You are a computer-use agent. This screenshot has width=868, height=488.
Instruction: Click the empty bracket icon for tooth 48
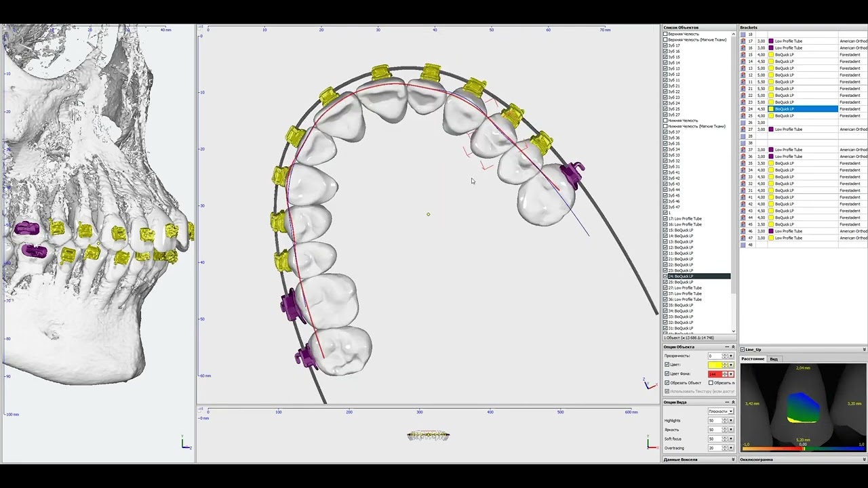tap(743, 245)
